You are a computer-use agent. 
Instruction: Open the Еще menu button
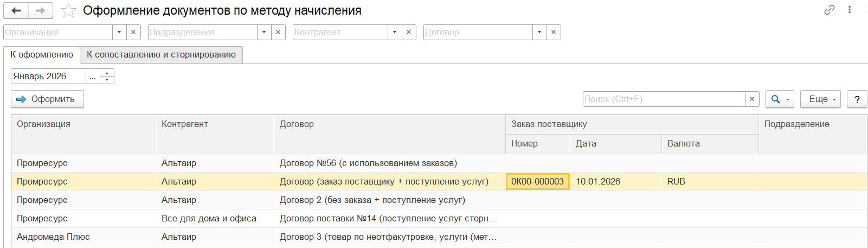pyautogui.click(x=820, y=99)
